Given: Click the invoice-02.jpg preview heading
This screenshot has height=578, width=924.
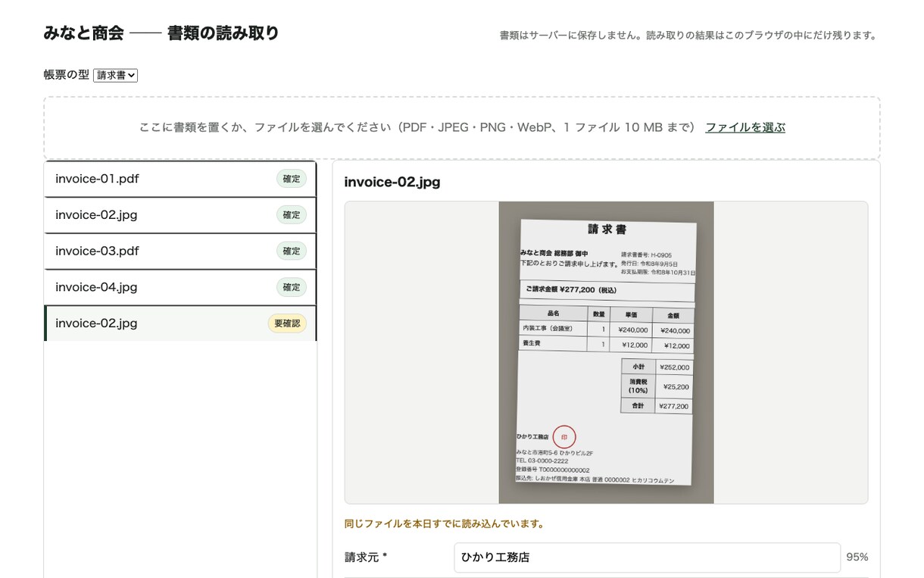Looking at the screenshot, I should click(x=392, y=182).
